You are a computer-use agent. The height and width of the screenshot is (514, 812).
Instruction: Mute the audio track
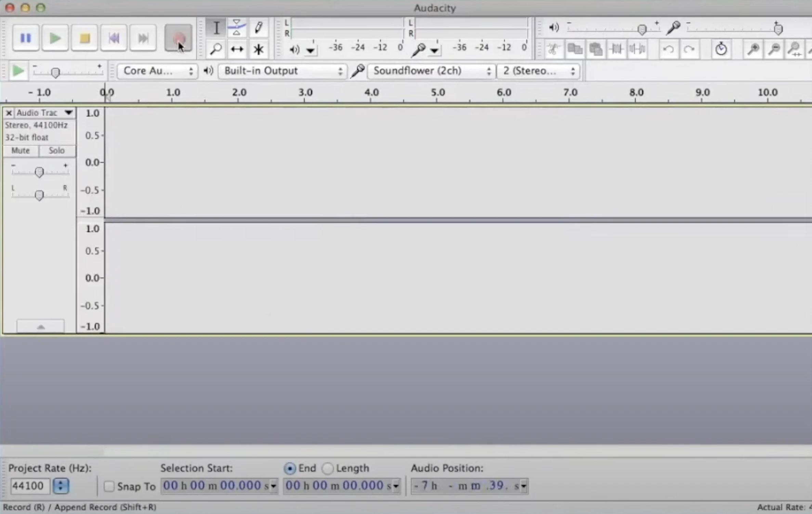[x=21, y=151]
